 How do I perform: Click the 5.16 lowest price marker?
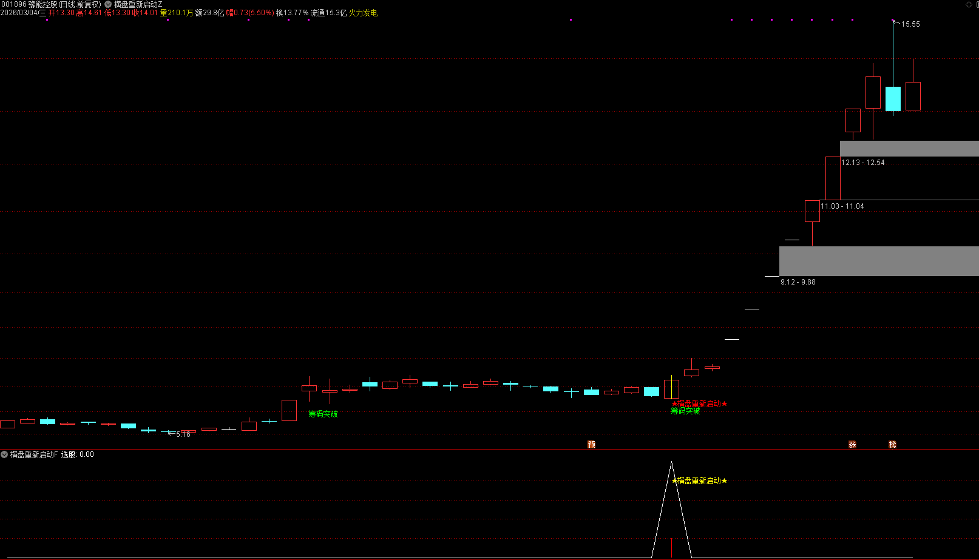pos(183,434)
